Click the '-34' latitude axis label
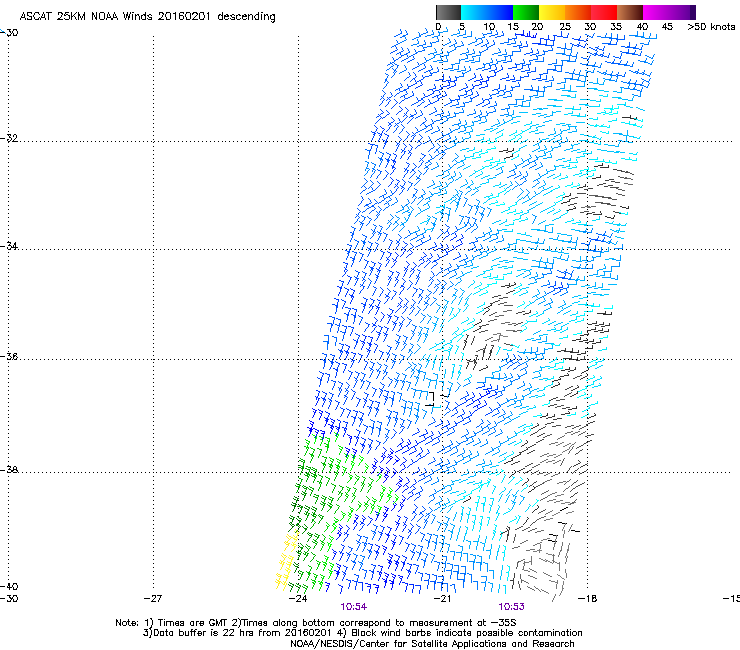 point(9,246)
